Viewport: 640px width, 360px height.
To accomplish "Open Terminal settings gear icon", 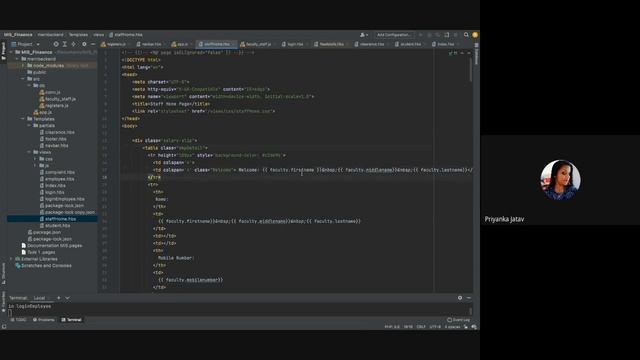I will tap(460, 298).
